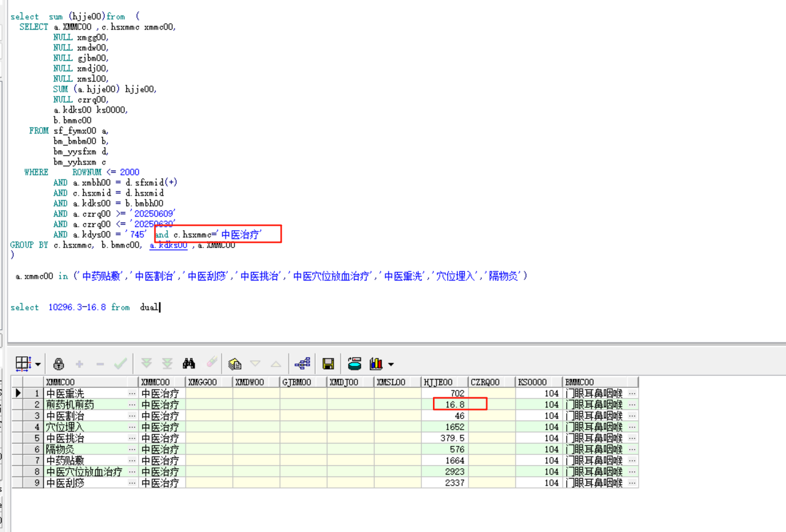Toggle the edit data lock icon
The height and width of the screenshot is (532, 786).
59,364
